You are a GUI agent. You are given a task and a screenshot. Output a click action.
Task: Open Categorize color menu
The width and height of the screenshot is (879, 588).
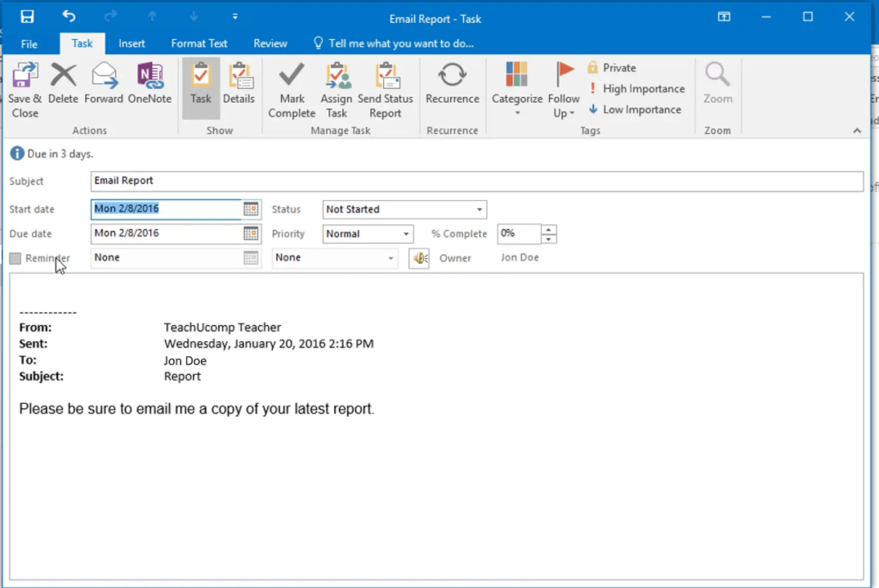click(517, 90)
